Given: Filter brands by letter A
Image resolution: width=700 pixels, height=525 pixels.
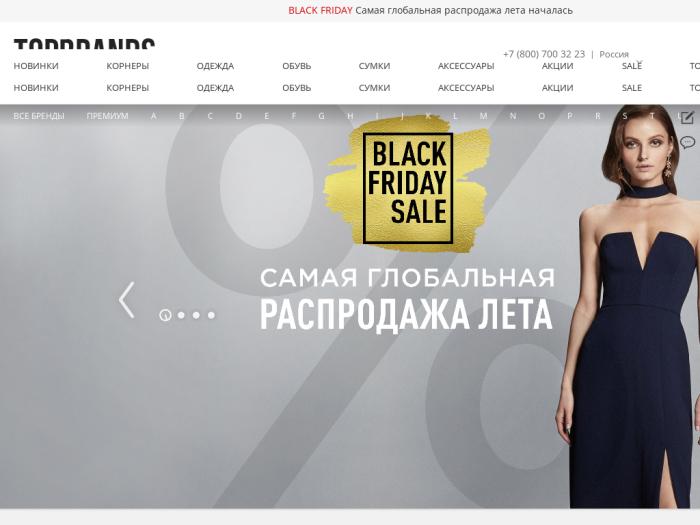Looking at the screenshot, I should coord(154,116).
